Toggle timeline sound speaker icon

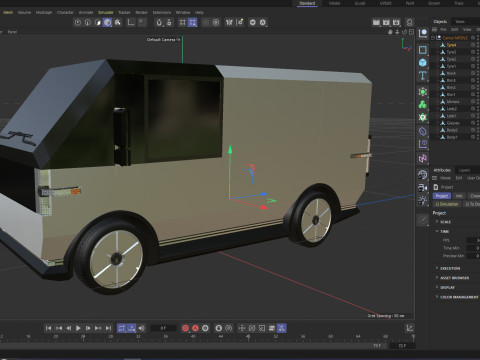click(142, 328)
